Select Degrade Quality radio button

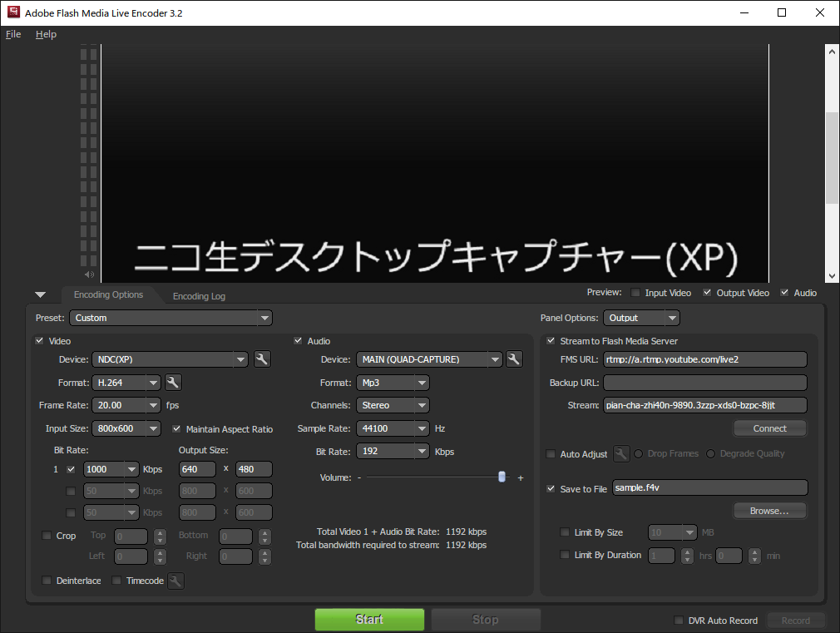710,453
